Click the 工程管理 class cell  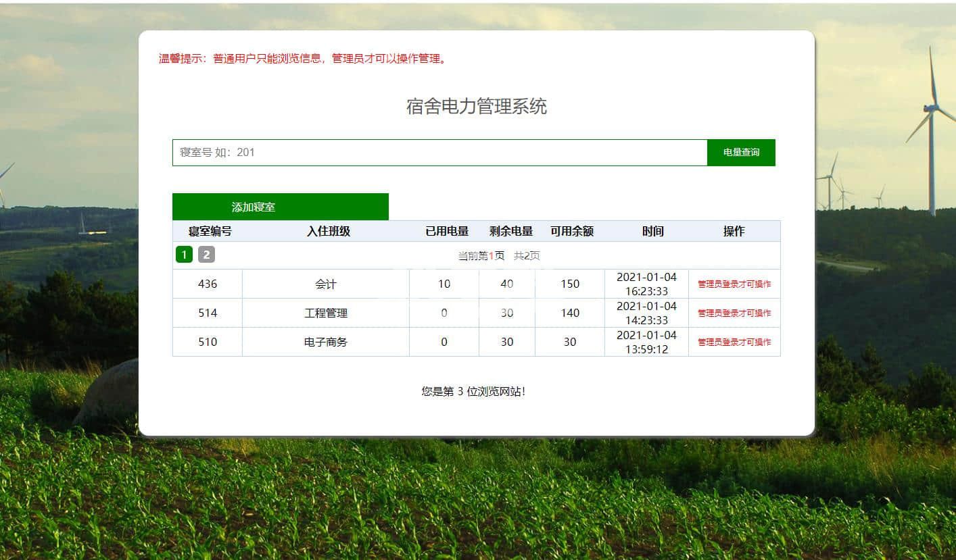coord(325,313)
